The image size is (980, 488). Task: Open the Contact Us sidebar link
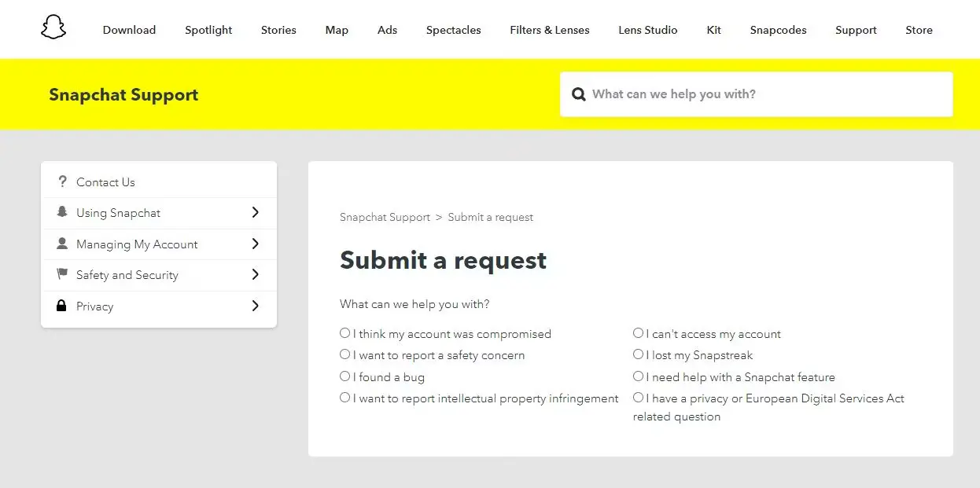tap(105, 182)
